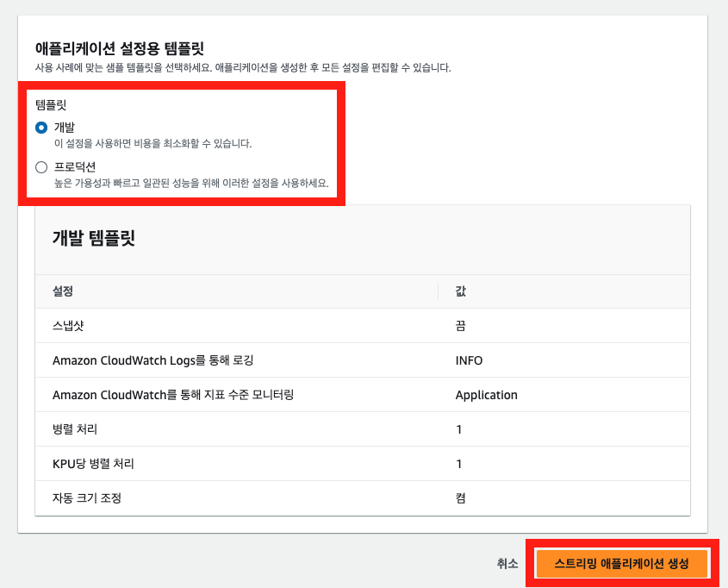
Task: Select the 자동 크기 조정 setting label
Action: (87, 497)
